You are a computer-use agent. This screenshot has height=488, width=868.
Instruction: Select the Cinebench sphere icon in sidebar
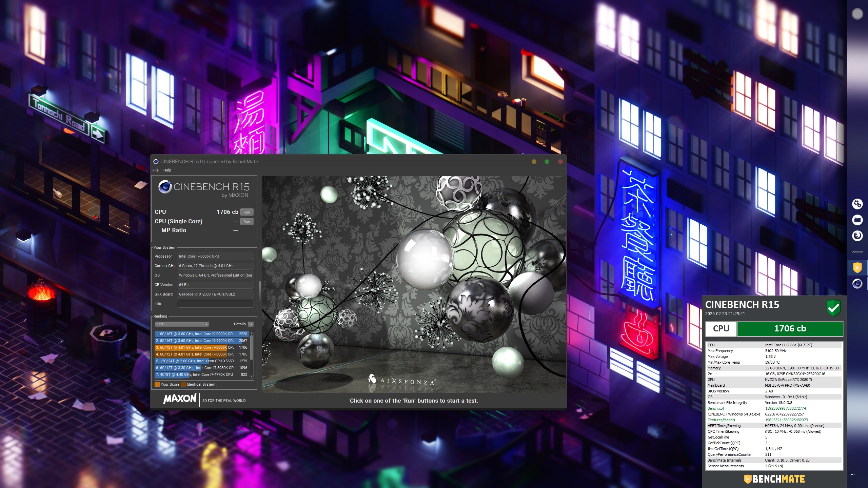pos(857,284)
